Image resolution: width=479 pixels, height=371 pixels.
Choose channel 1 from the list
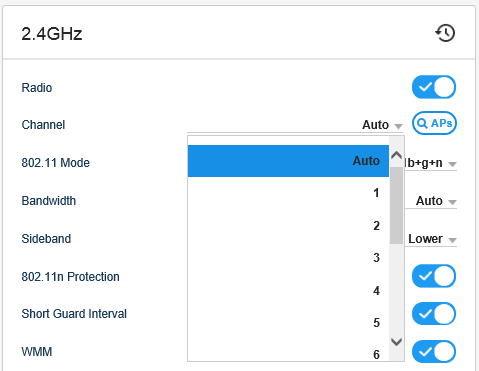(288, 193)
